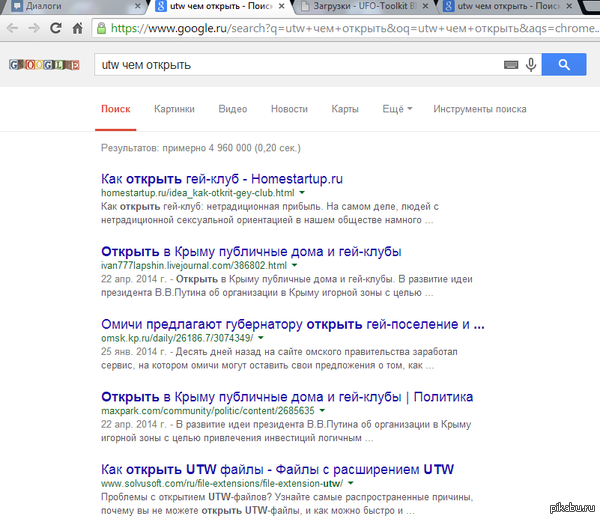The height and width of the screenshot is (519, 600).
Task: Click snippet text starting 25 янв. 2014
Action: coord(279,358)
